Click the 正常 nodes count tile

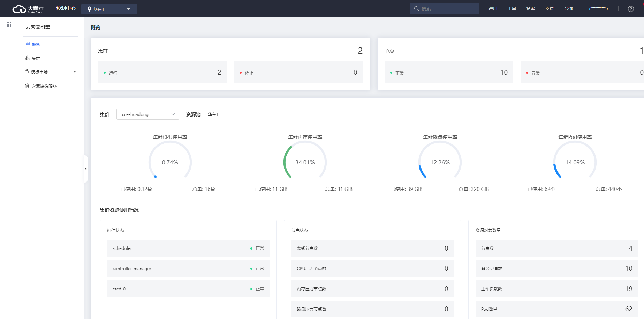click(x=449, y=72)
